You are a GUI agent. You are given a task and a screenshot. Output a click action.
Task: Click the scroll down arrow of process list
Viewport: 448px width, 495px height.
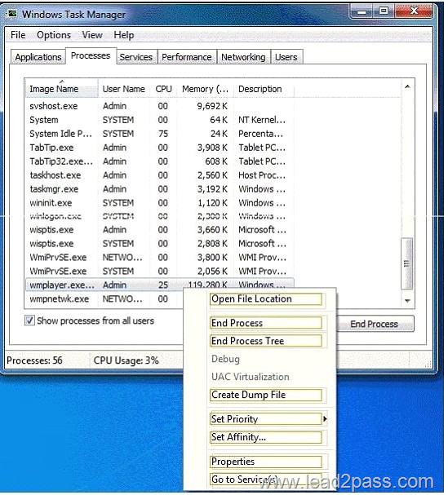pos(407,301)
